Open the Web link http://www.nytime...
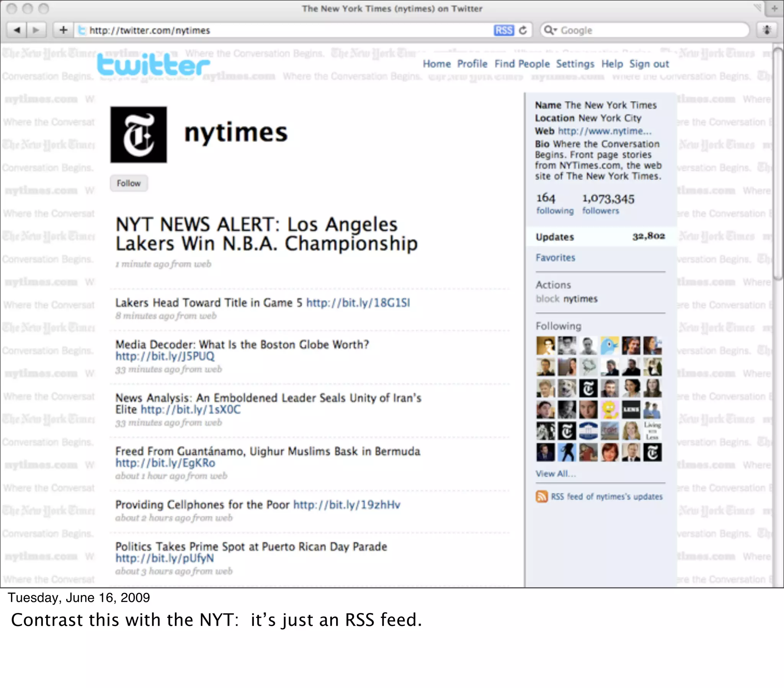The height and width of the screenshot is (688, 784). [x=604, y=131]
